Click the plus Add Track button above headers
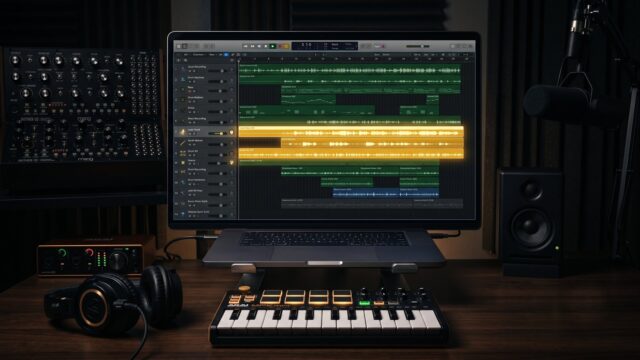The width and height of the screenshot is (640, 360). coord(179,60)
